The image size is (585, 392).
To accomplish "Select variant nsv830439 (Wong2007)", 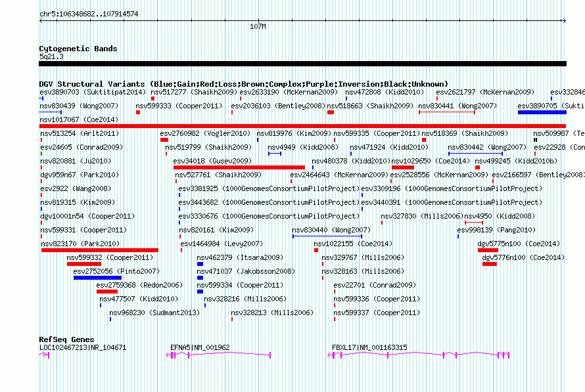I will (x=79, y=106).
